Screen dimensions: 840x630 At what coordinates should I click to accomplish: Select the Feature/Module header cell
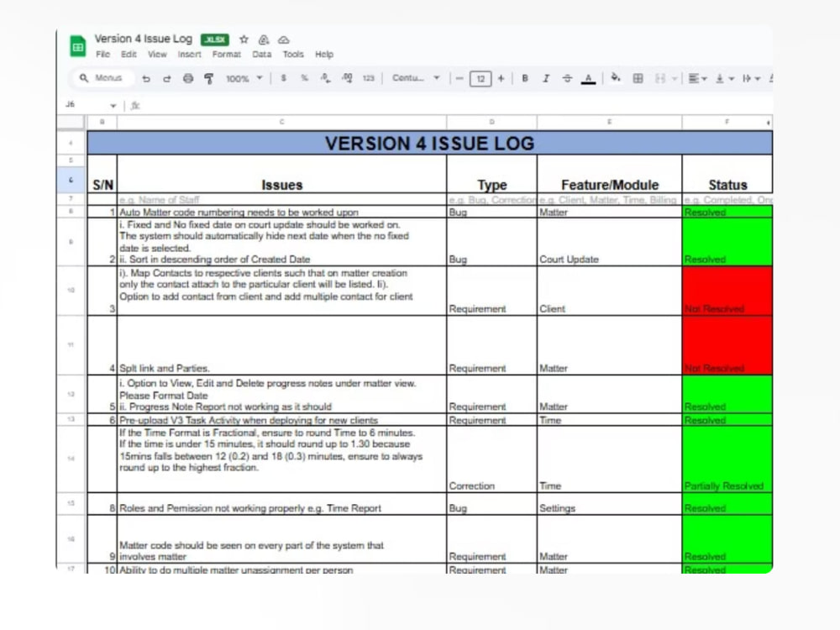610,175
